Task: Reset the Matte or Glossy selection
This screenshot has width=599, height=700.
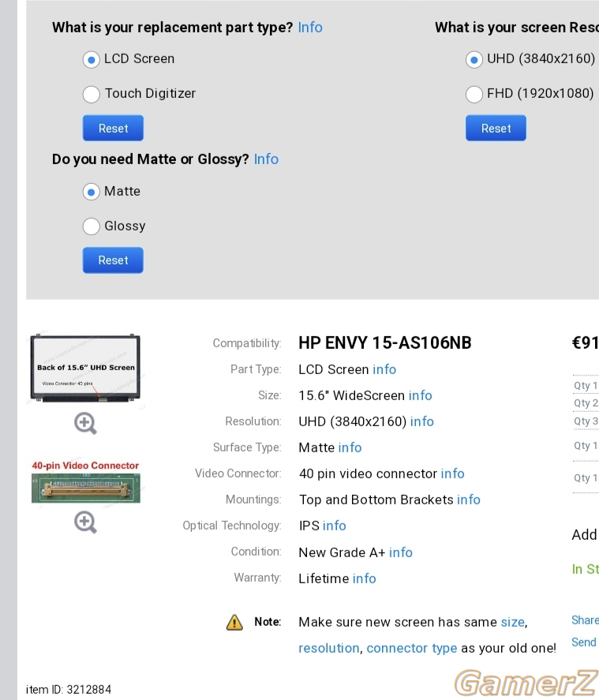Action: (113, 260)
